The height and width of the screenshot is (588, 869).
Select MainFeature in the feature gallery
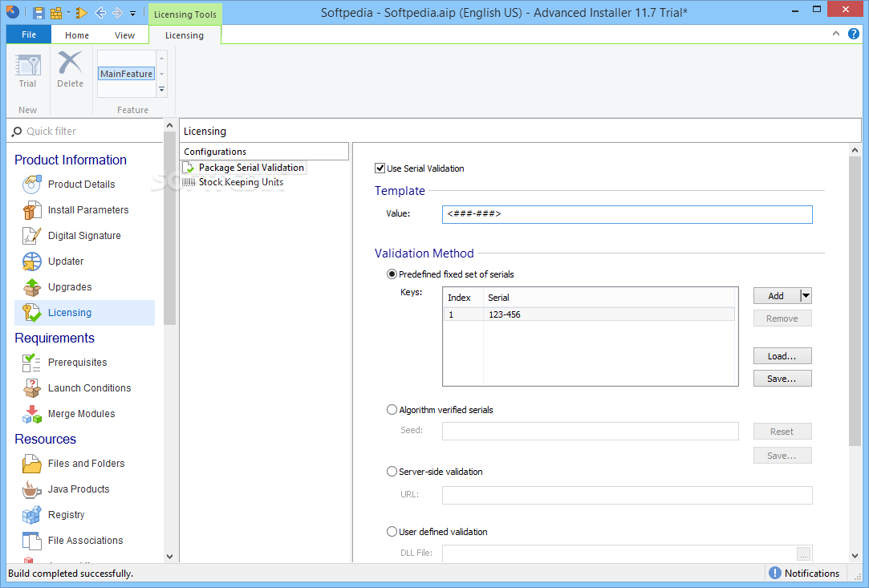click(126, 74)
